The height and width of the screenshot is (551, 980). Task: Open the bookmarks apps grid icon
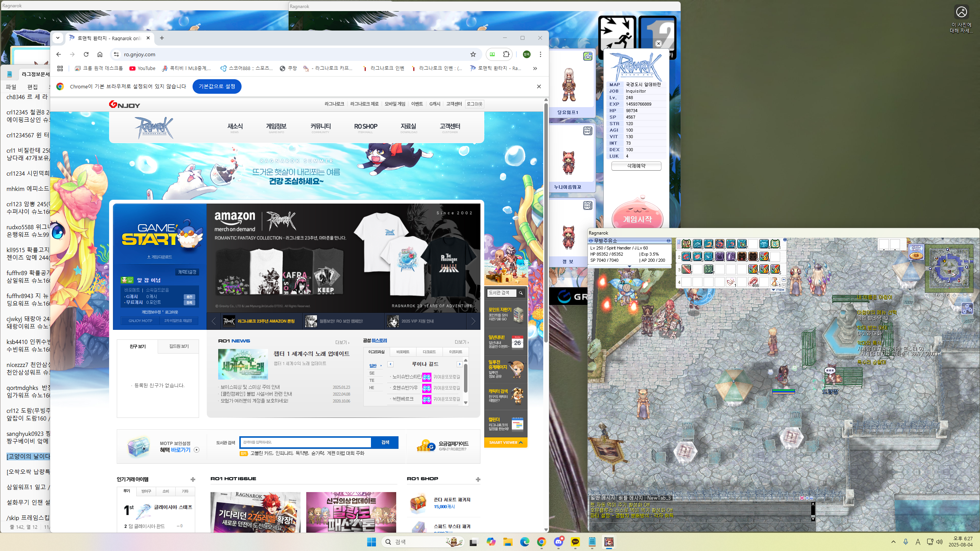60,68
